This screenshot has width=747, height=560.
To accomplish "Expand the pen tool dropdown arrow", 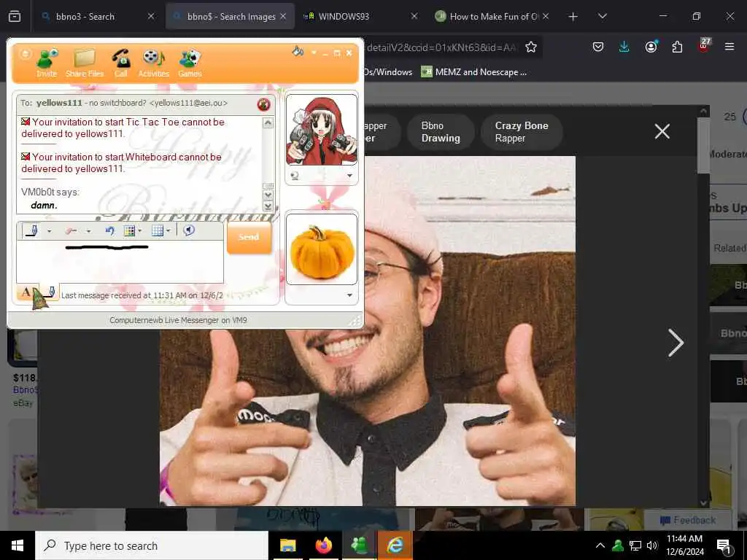I will pos(49,231).
